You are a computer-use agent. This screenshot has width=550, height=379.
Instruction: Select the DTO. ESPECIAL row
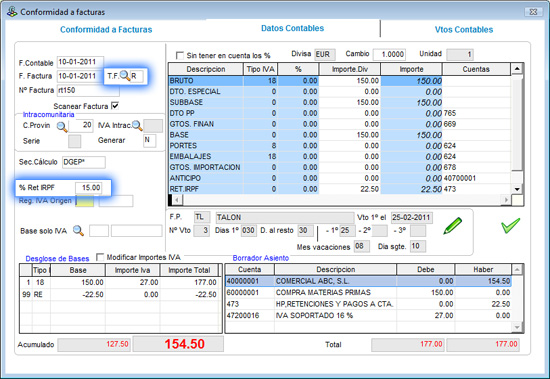click(x=340, y=92)
